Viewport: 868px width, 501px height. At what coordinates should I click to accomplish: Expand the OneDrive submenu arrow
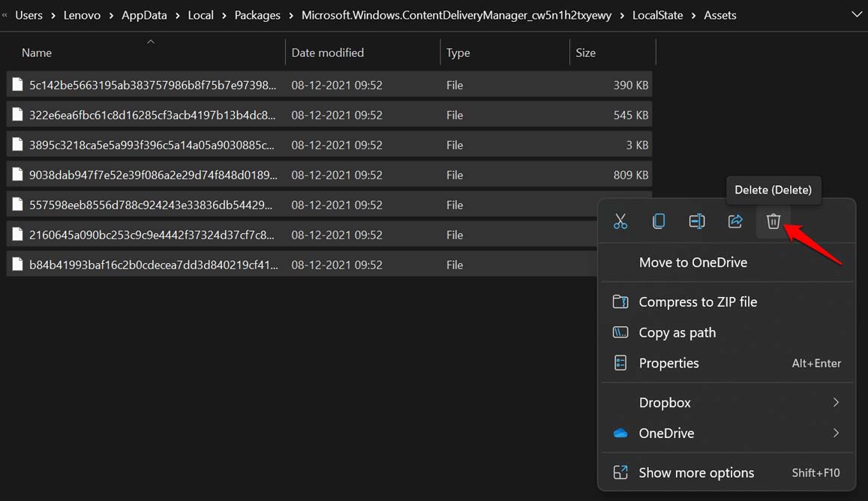coord(836,433)
